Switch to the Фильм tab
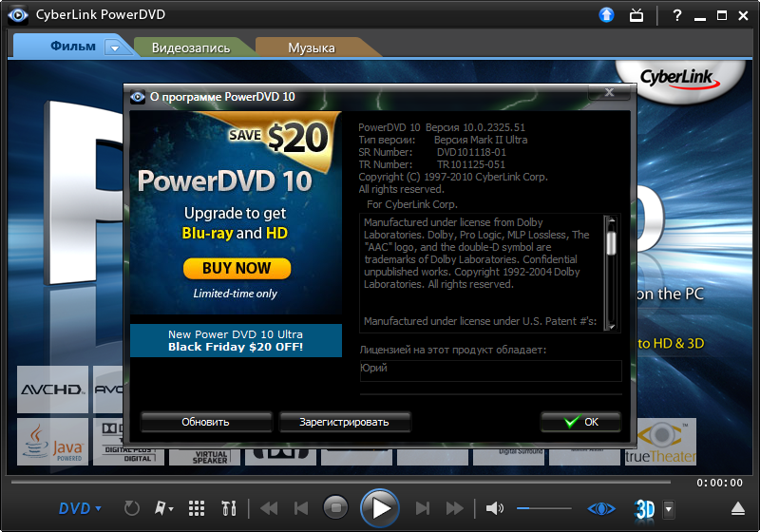The image size is (760, 532). [x=73, y=47]
